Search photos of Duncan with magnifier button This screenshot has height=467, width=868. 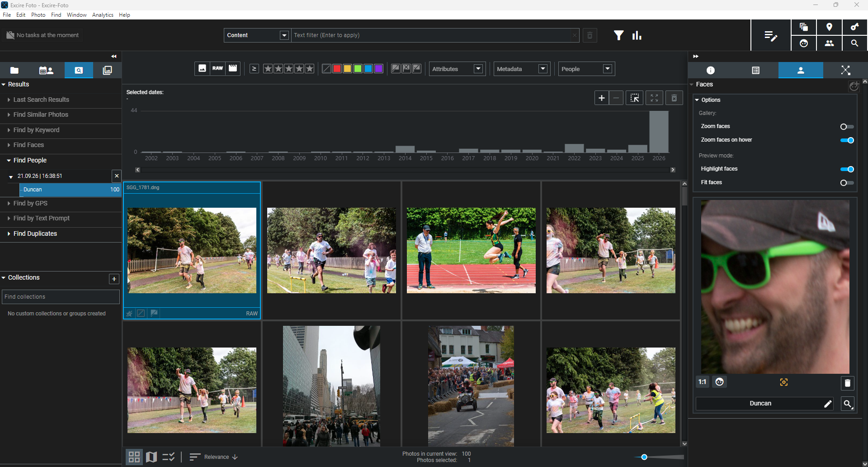(x=848, y=404)
